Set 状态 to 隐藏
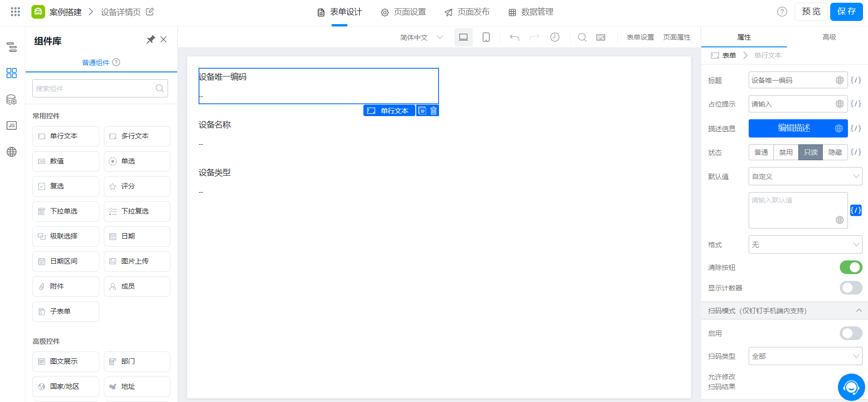This screenshot has height=402, width=868. [x=835, y=152]
